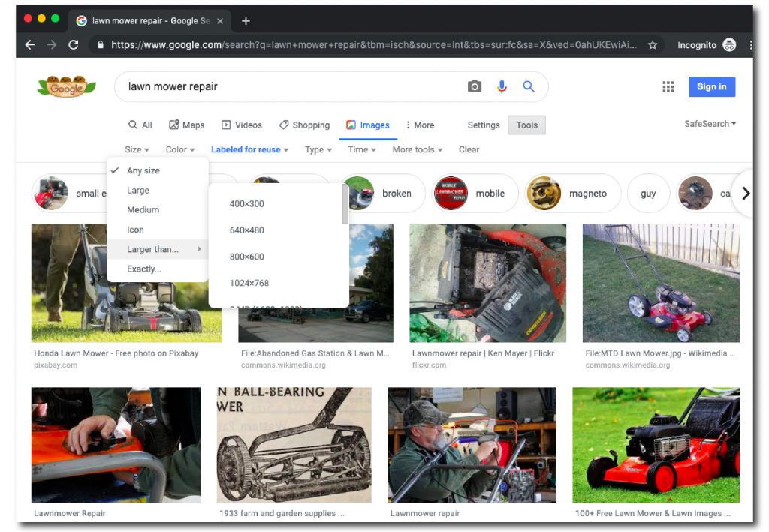Image resolution: width=769 pixels, height=532 pixels.
Task: Select the Images tab
Action: (368, 125)
